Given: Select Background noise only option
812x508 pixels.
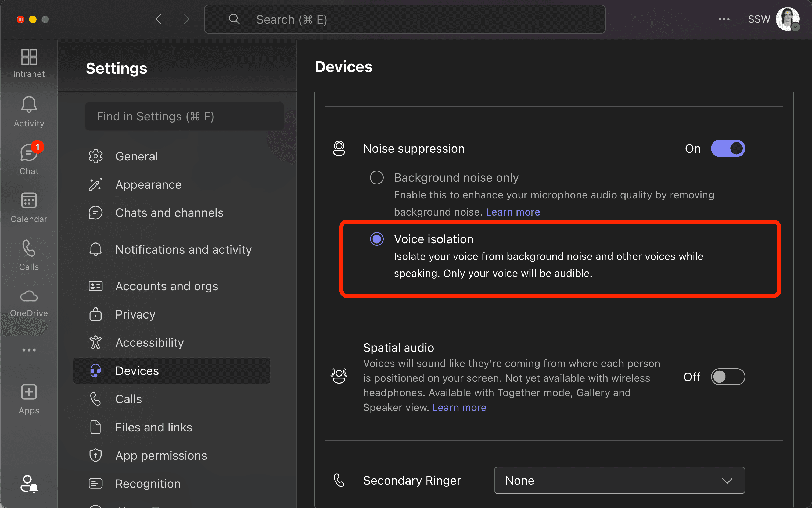Looking at the screenshot, I should (376, 177).
